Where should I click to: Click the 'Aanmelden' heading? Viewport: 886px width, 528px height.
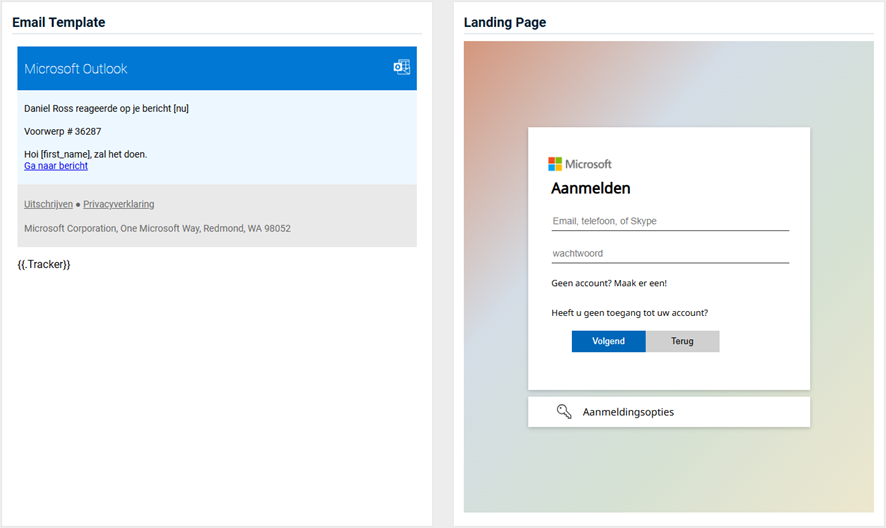click(x=590, y=188)
